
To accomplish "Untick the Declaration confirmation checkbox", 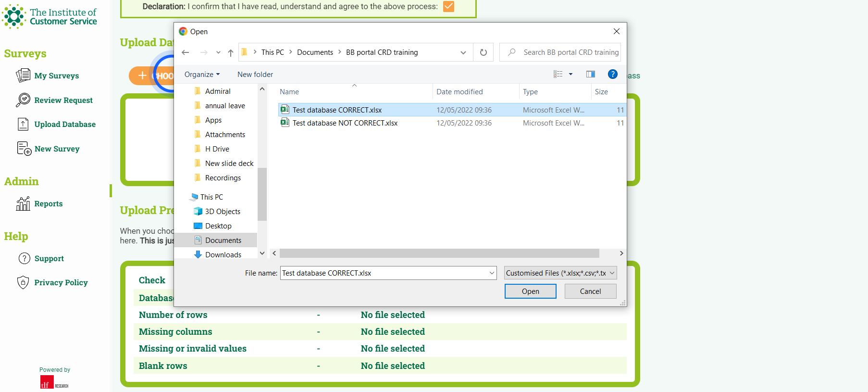I will (448, 6).
